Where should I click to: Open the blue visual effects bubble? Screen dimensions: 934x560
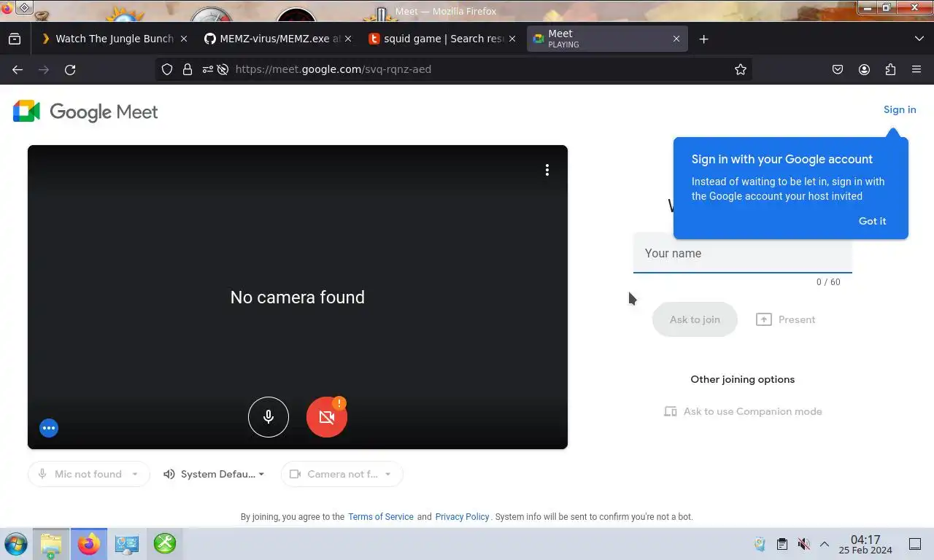coord(49,428)
